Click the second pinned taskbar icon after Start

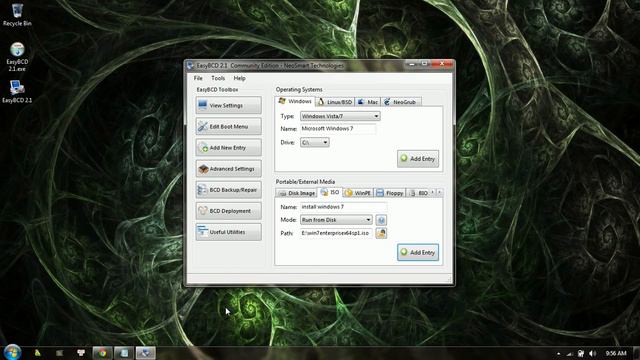60,353
